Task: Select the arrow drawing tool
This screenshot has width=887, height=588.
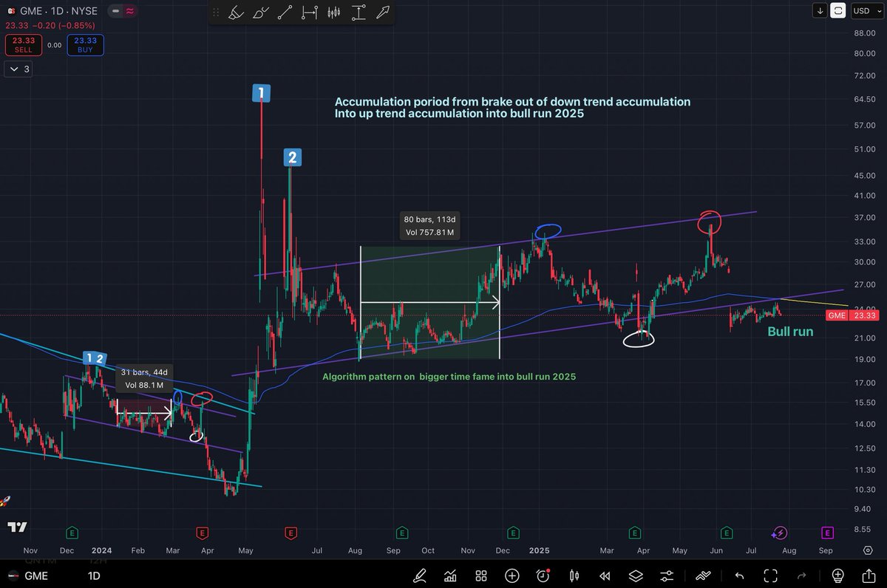Action: 383,13
